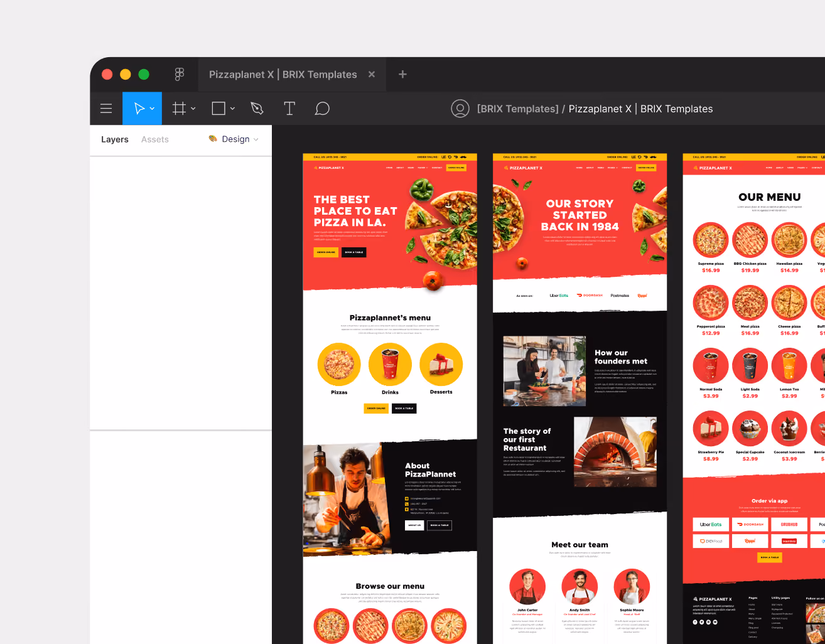This screenshot has width=825, height=644.
Task: Click the Supreme pizza item image
Action: point(711,240)
